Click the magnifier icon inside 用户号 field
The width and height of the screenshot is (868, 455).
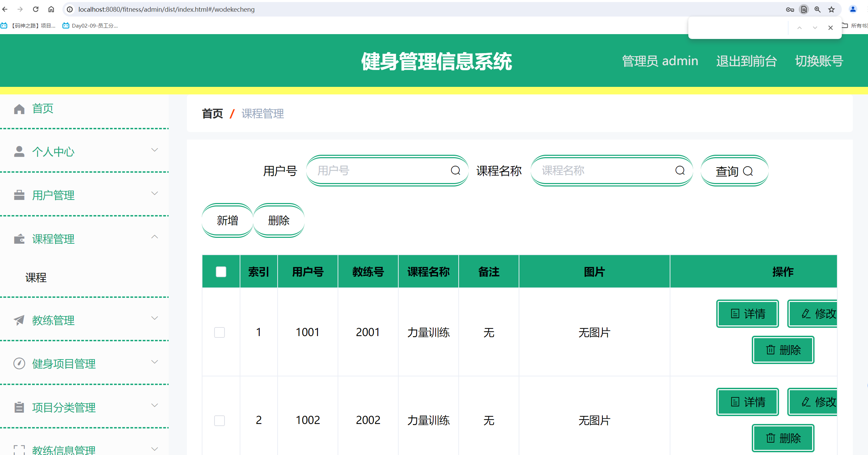click(x=455, y=170)
